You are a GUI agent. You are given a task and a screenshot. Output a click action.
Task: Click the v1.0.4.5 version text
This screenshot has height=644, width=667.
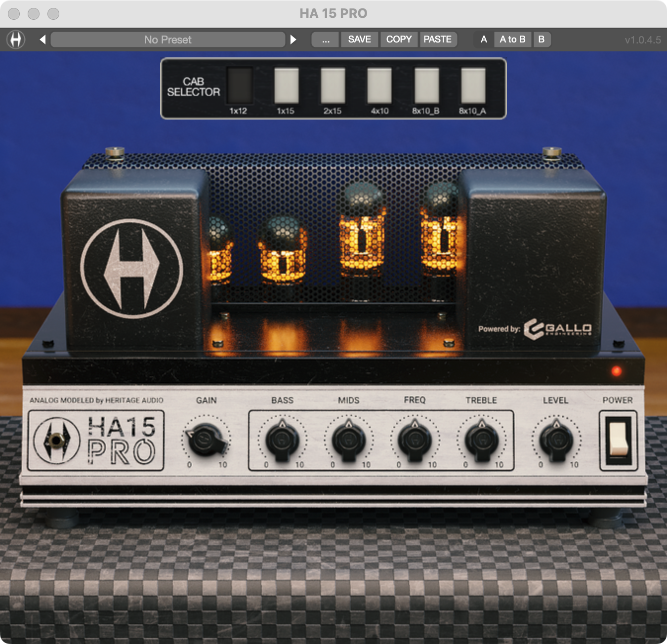click(642, 40)
